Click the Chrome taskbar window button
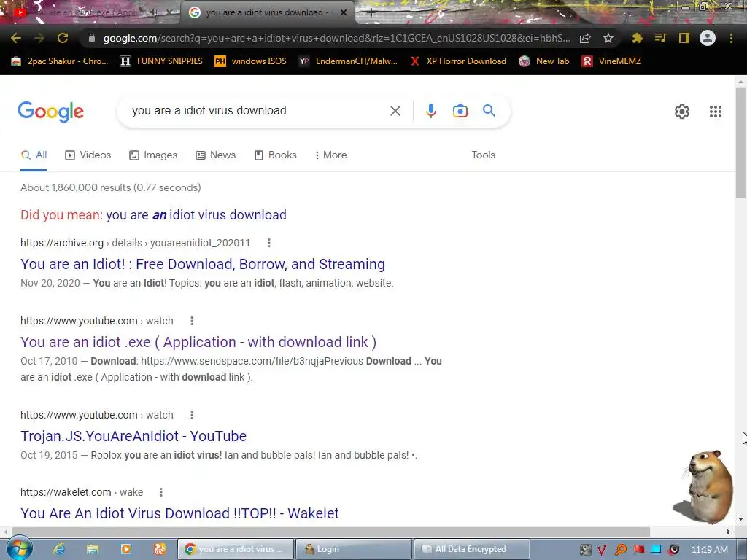747x560 pixels. coord(236,549)
